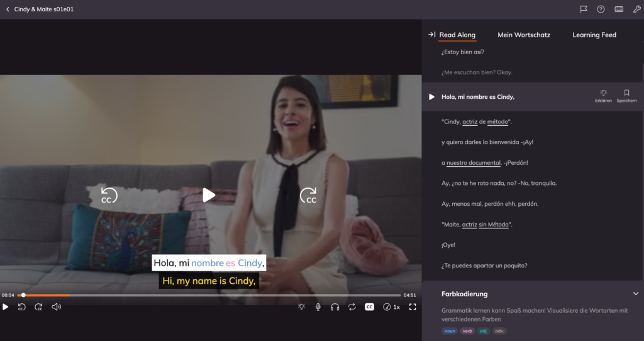Open keyboard shortcuts icon
Screen dimensions: 644x341
619,9
